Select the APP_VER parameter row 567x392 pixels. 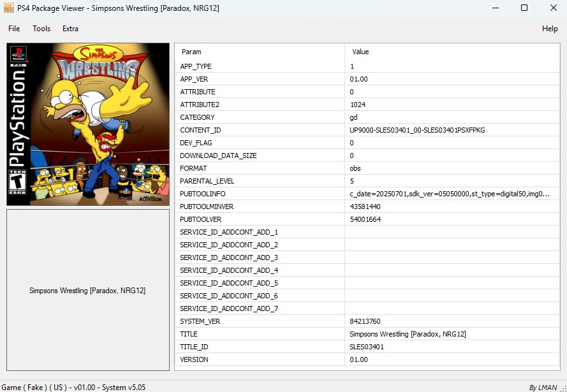367,79
